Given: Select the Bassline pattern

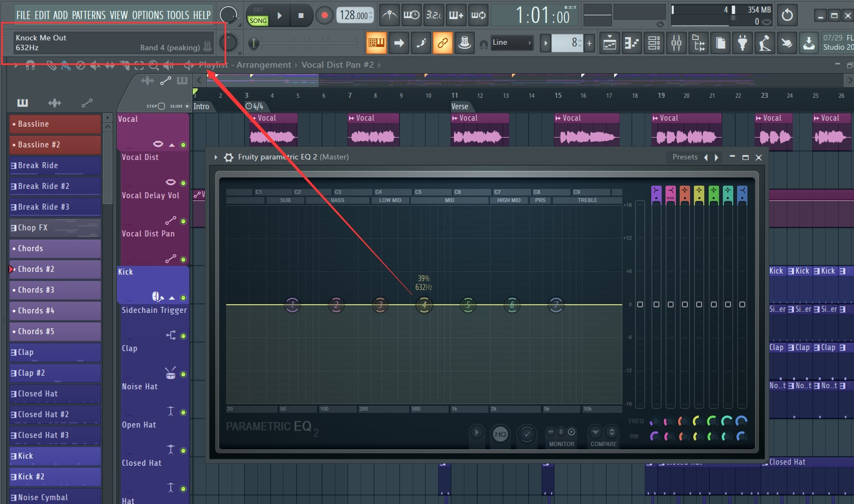Looking at the screenshot, I should 55,124.
